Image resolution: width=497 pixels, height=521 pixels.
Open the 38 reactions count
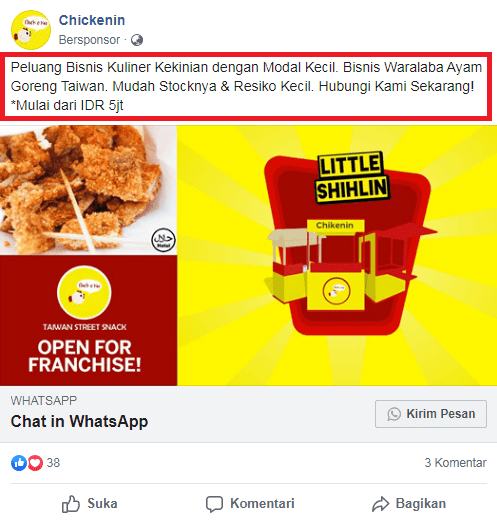(53, 463)
